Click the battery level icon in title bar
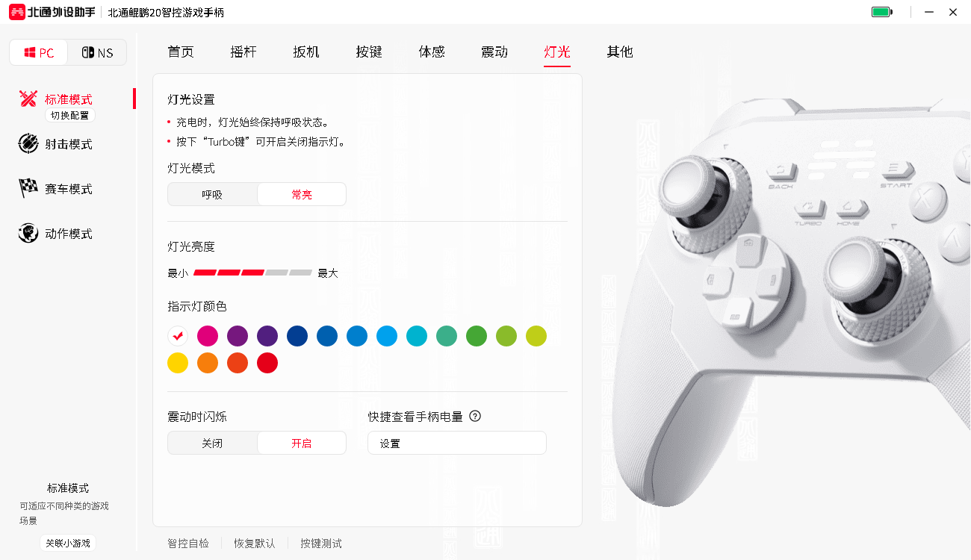Viewport: 971px width, 560px height. tap(882, 12)
